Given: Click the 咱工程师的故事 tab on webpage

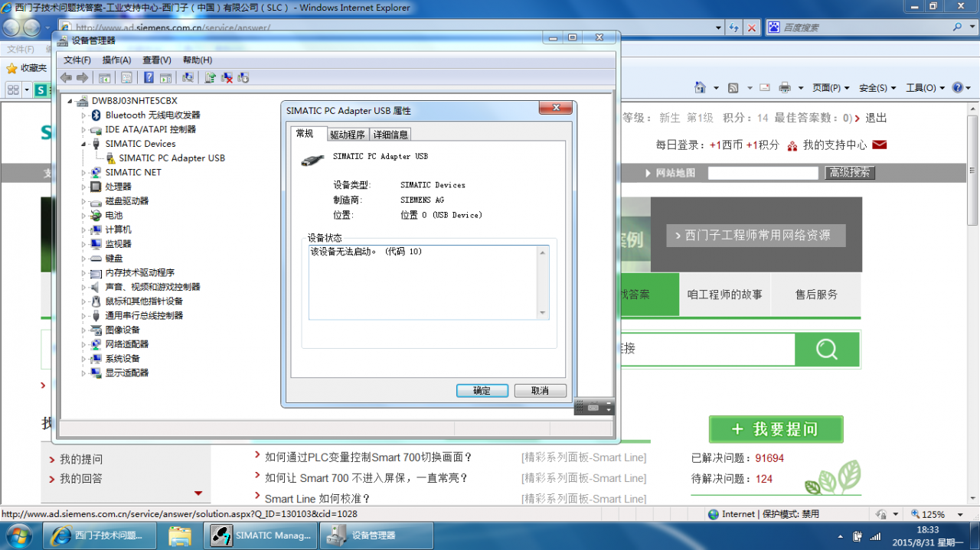Looking at the screenshot, I should pos(725,295).
